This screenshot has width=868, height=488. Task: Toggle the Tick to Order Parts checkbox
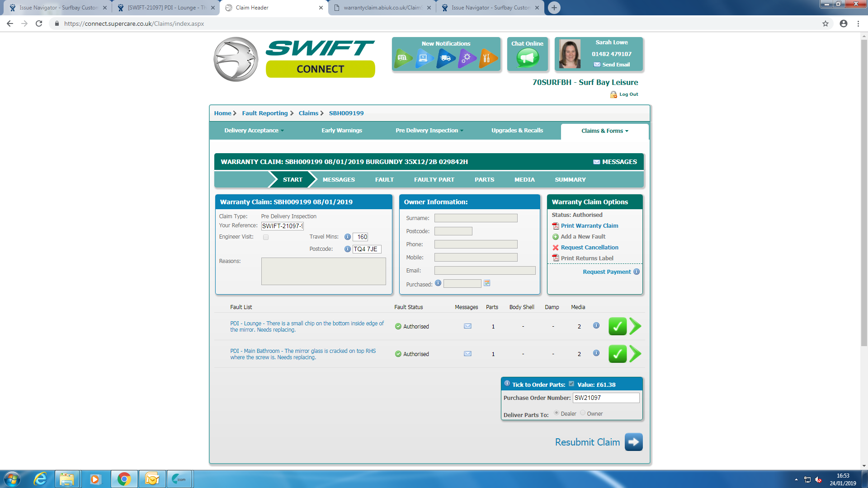[571, 384]
